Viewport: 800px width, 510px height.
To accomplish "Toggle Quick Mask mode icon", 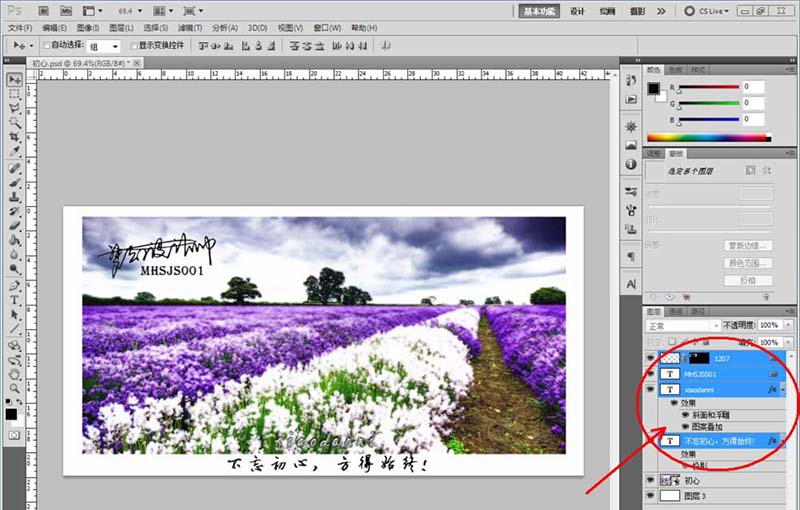I will [14, 435].
